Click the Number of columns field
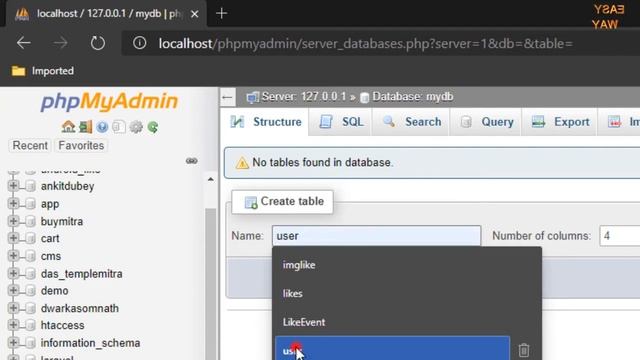 [620, 236]
